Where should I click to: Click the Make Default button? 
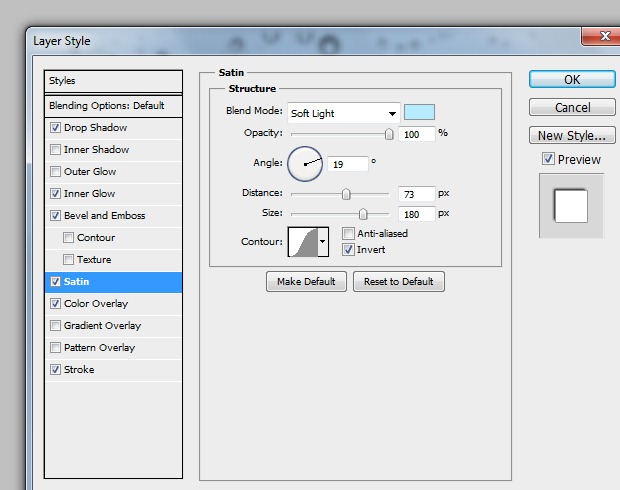(306, 282)
